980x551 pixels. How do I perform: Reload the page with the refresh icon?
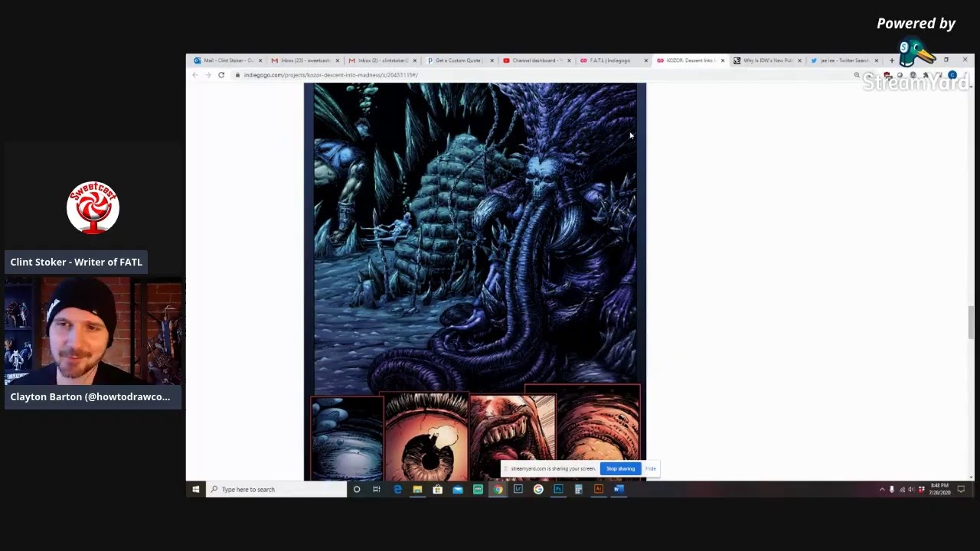point(221,75)
